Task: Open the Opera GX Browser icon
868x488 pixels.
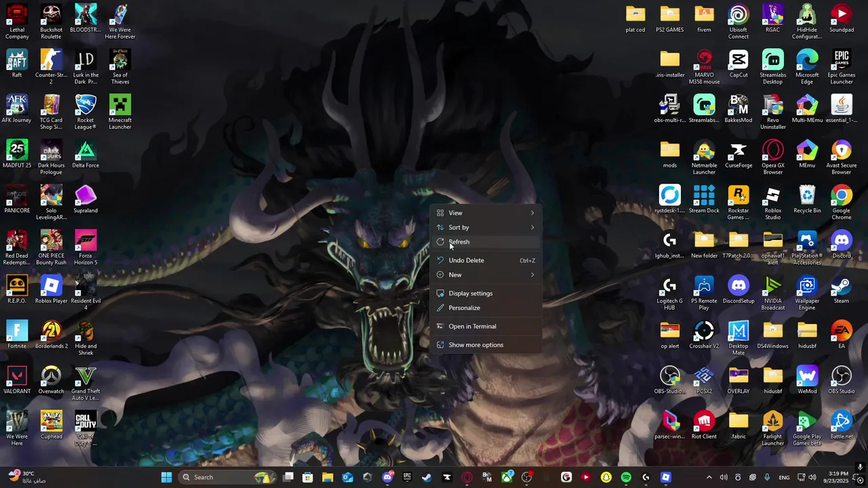Action: [773, 157]
